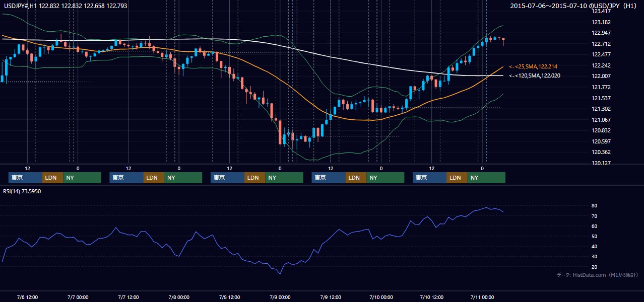The image size is (644, 302).
Task: Click price axis value 120.597
Action: click(x=601, y=141)
